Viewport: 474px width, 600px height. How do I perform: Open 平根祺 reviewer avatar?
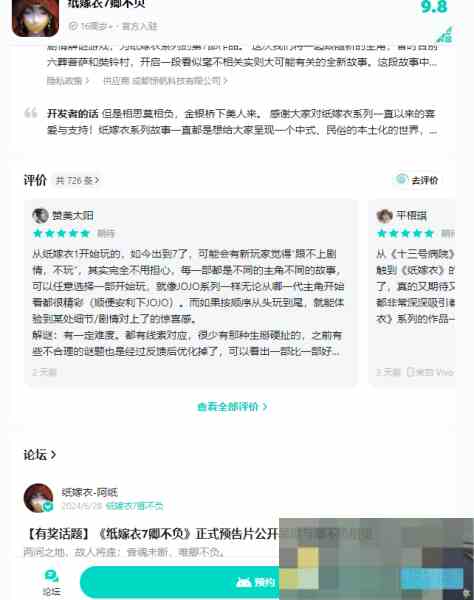click(x=384, y=215)
